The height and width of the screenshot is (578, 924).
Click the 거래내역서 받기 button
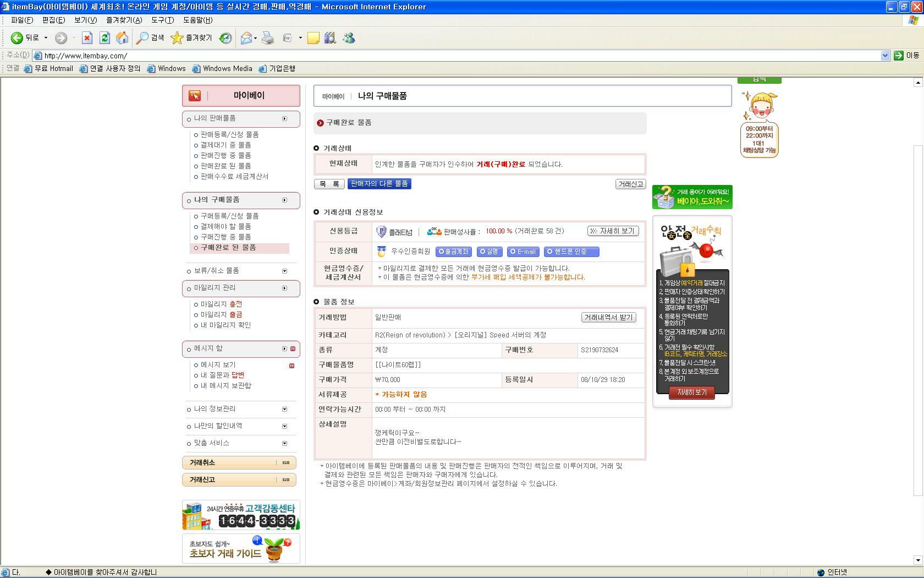pyautogui.click(x=608, y=317)
